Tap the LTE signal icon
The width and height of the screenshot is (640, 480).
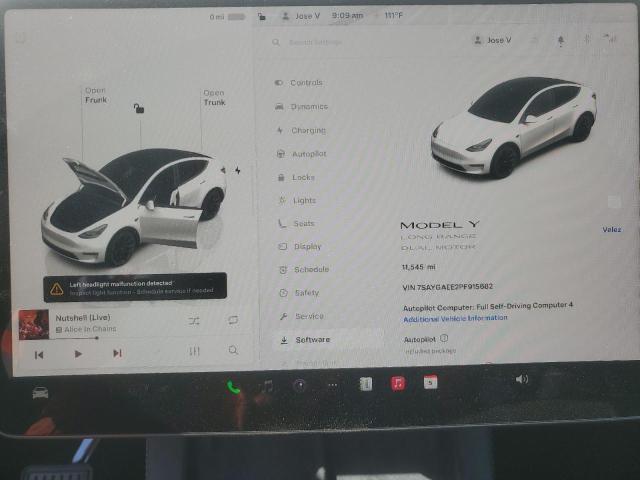(610, 38)
